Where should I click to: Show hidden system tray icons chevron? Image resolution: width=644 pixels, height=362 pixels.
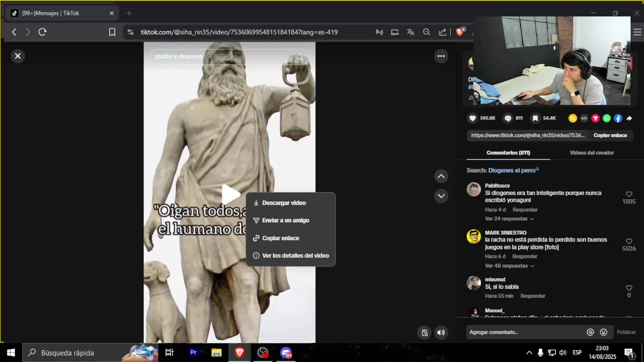tap(529, 352)
